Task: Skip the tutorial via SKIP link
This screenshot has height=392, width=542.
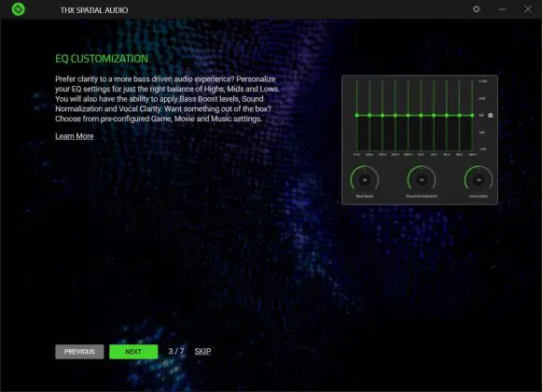Action: pos(202,352)
